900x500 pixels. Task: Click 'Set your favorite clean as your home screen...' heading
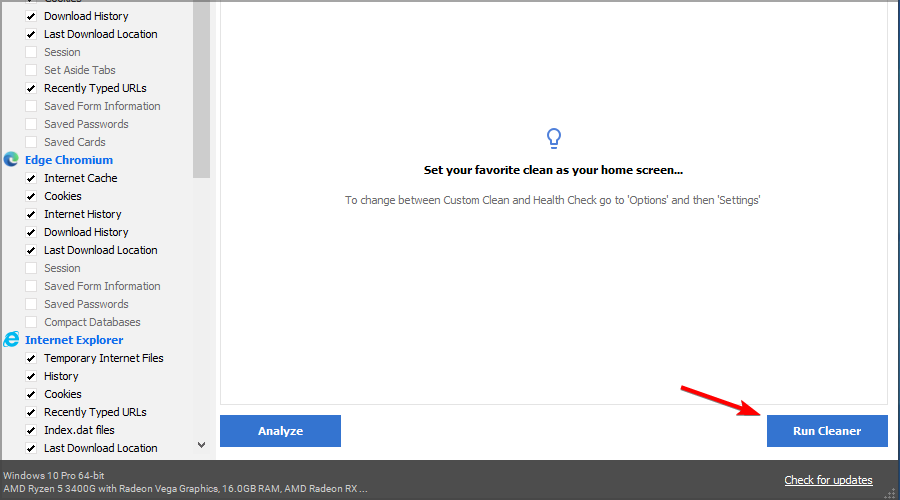point(553,170)
